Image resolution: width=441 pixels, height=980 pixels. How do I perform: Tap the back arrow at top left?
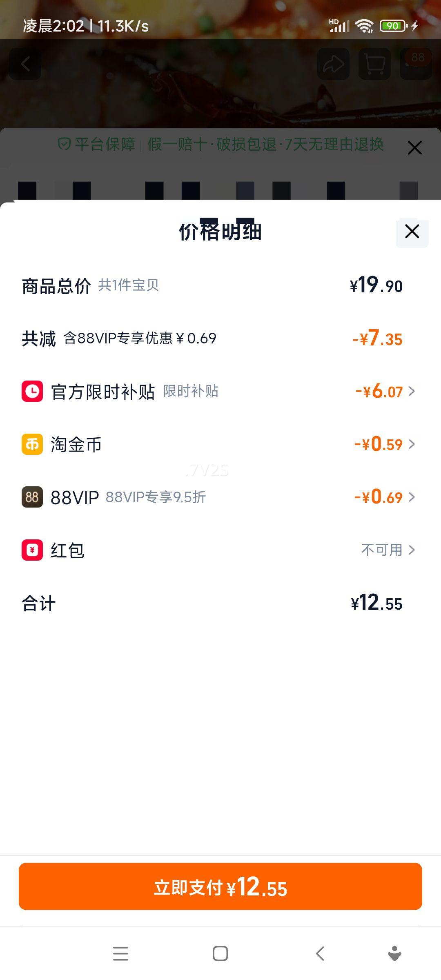pos(25,64)
